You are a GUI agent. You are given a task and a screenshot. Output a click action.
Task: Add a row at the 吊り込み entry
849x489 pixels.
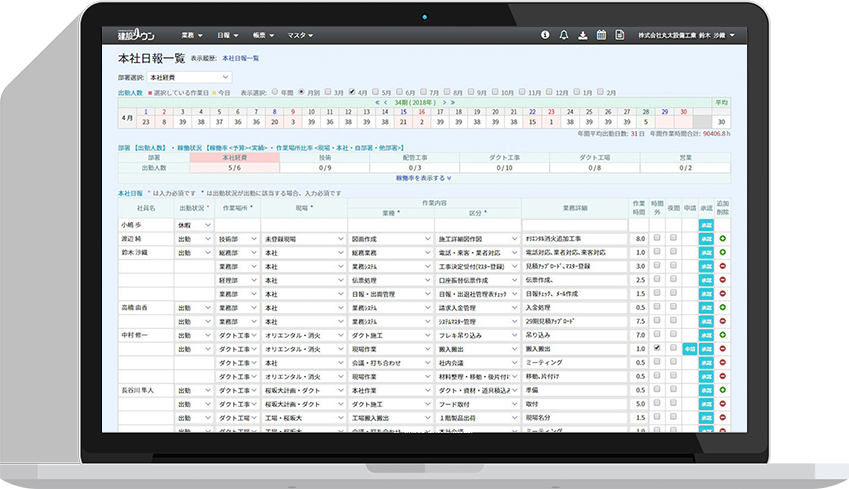coord(722,335)
